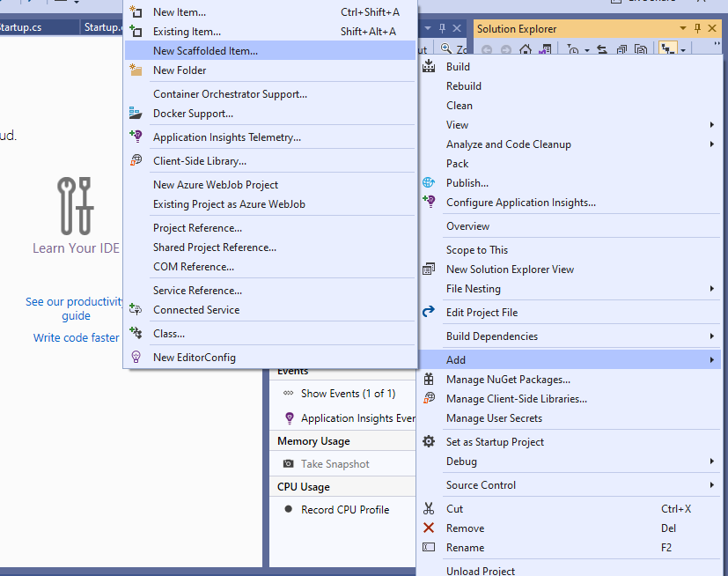
Task: Click the Edit Project File arrow icon
Action: tap(429, 311)
